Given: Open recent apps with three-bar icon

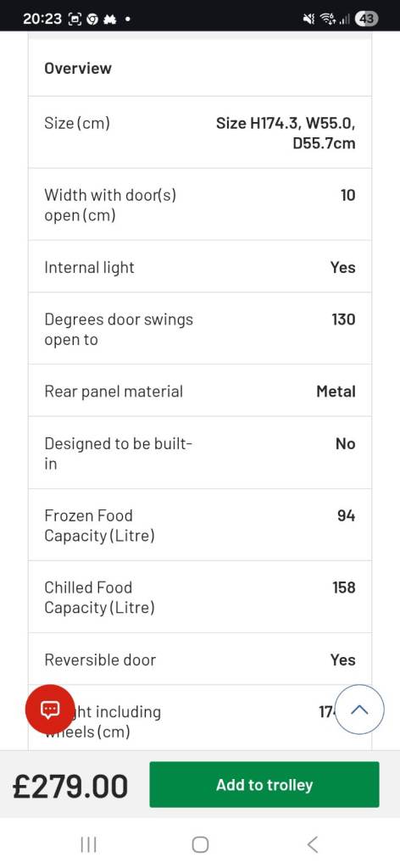Looking at the screenshot, I should pyautogui.click(x=88, y=844).
